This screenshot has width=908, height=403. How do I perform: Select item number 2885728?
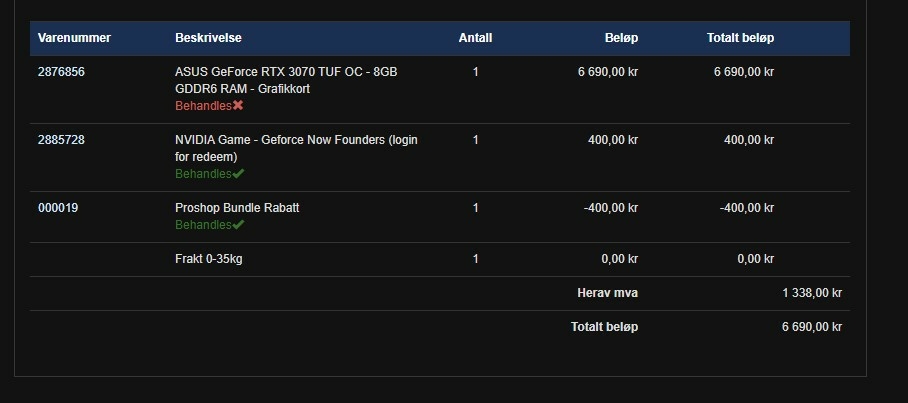pyautogui.click(x=61, y=140)
